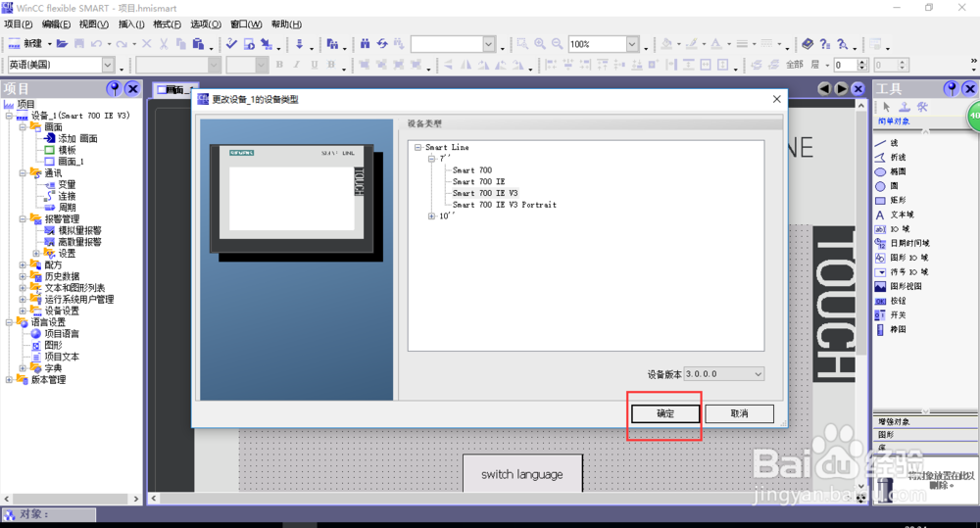This screenshot has height=528, width=980.
Task: Open the 帮助(H) menu
Action: tap(286, 24)
